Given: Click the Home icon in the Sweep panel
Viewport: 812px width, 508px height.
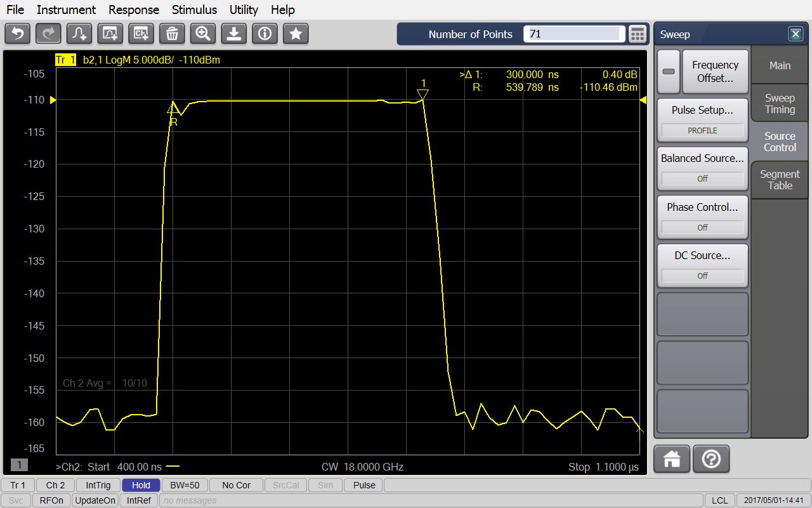Looking at the screenshot, I should click(x=671, y=458).
